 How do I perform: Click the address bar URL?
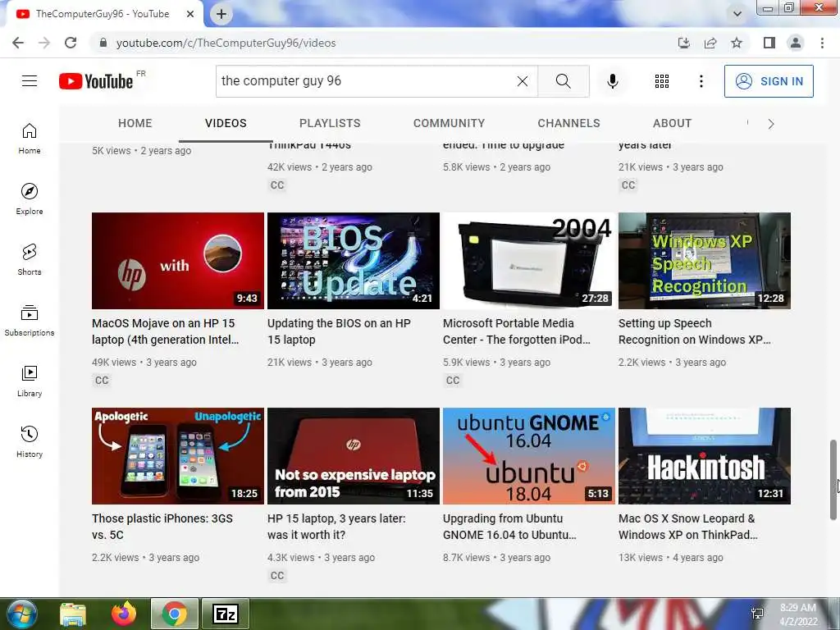coord(226,43)
